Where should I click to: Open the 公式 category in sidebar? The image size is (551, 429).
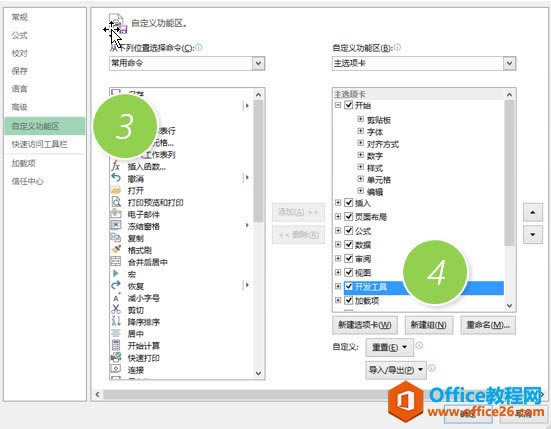click(19, 35)
